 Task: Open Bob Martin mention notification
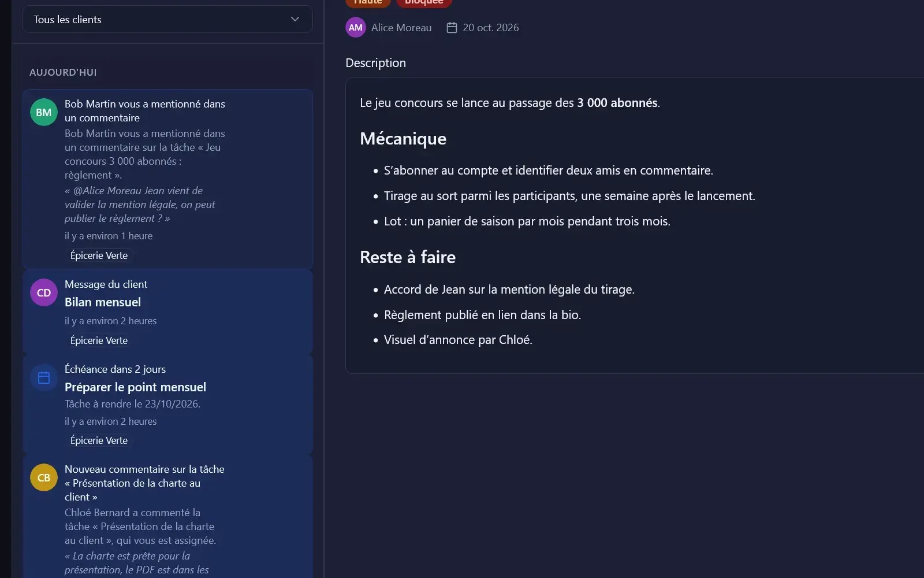pos(167,179)
